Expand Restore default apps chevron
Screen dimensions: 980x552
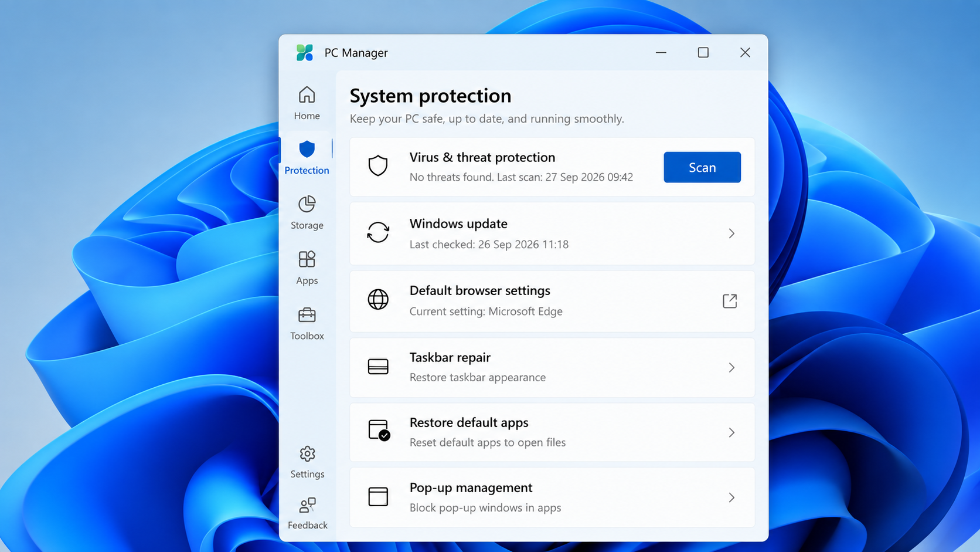(x=731, y=432)
